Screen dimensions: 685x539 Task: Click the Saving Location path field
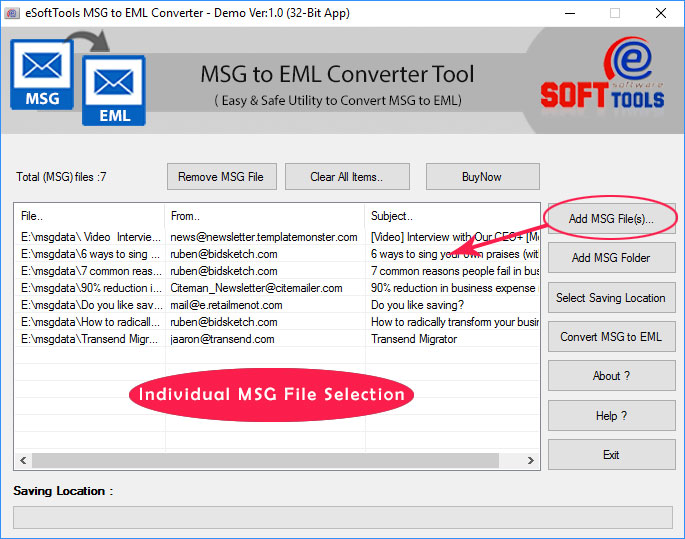click(343, 518)
